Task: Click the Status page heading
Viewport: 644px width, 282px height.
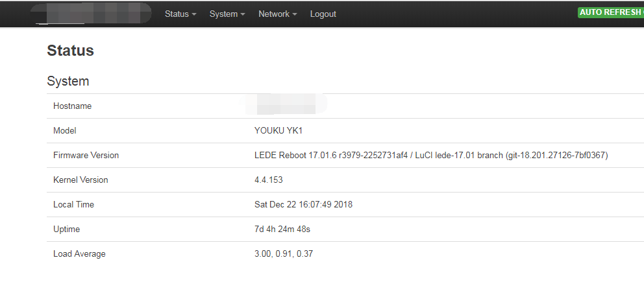Action: pos(70,51)
